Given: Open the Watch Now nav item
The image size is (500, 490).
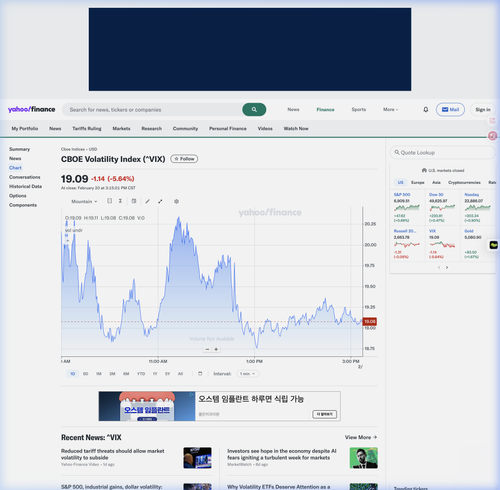Looking at the screenshot, I should tap(296, 128).
